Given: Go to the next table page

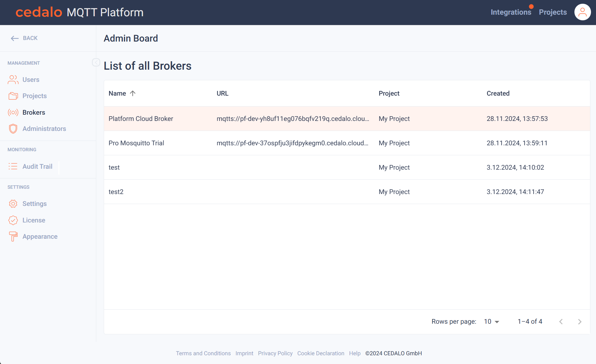Looking at the screenshot, I should [x=580, y=322].
